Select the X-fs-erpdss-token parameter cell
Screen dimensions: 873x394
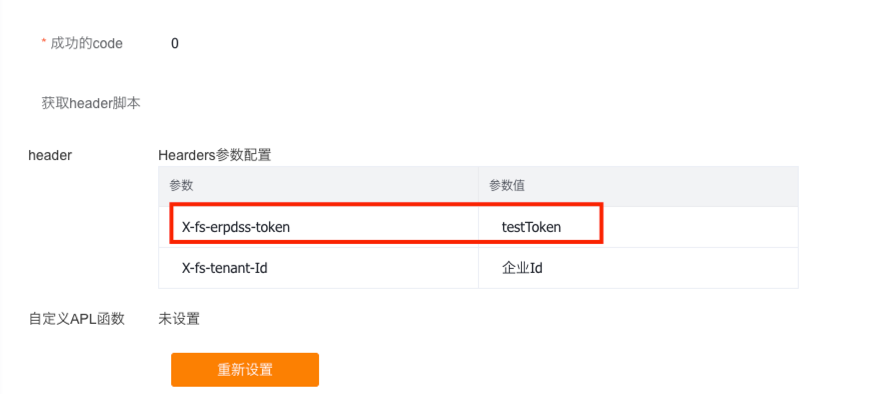318,227
